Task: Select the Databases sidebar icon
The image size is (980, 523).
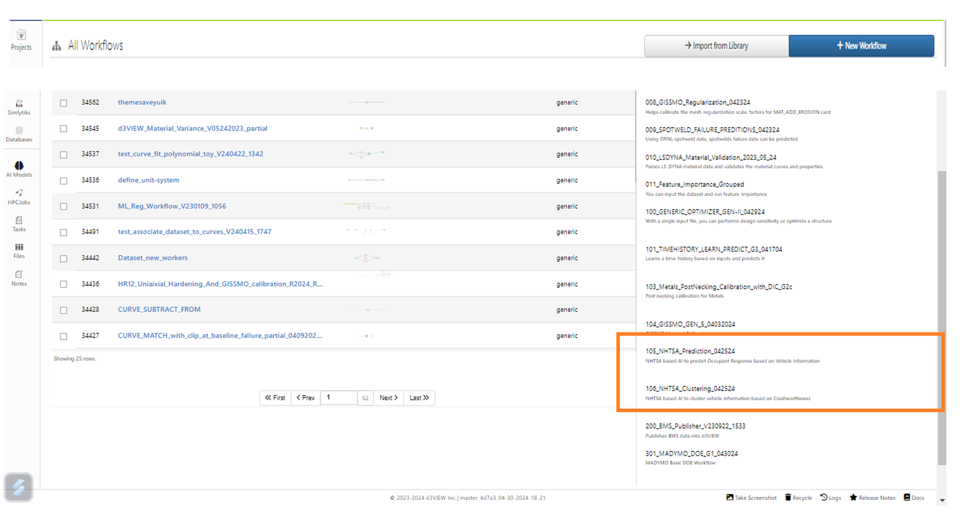Action: 19,134
